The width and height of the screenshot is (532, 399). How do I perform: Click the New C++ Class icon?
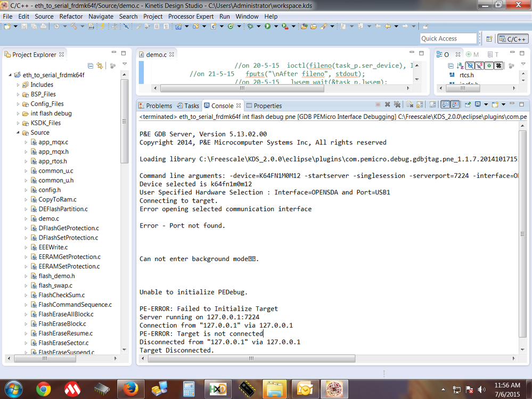pos(231,26)
